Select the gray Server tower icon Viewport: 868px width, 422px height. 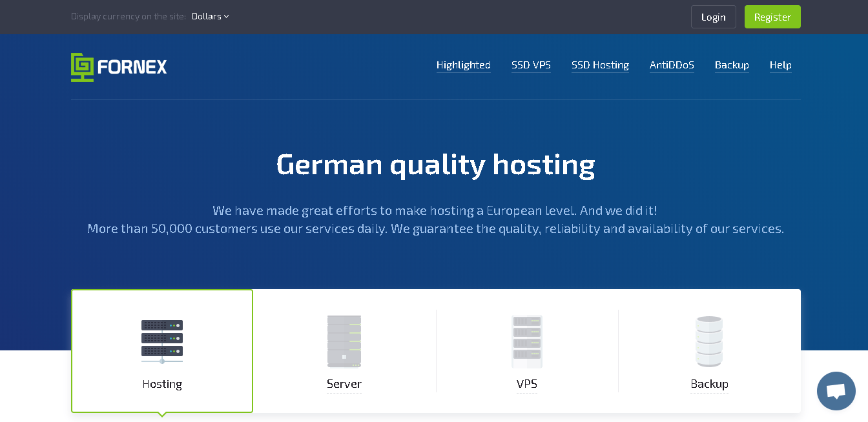click(344, 341)
